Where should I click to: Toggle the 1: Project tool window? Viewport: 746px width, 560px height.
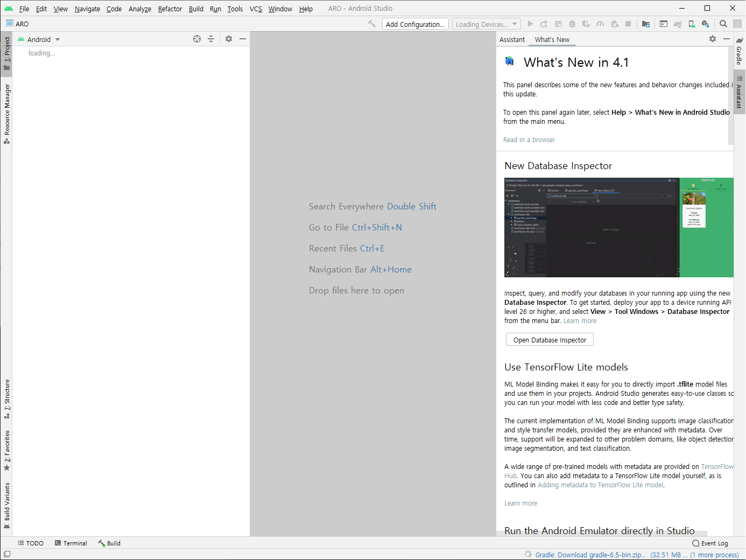[x=6, y=53]
